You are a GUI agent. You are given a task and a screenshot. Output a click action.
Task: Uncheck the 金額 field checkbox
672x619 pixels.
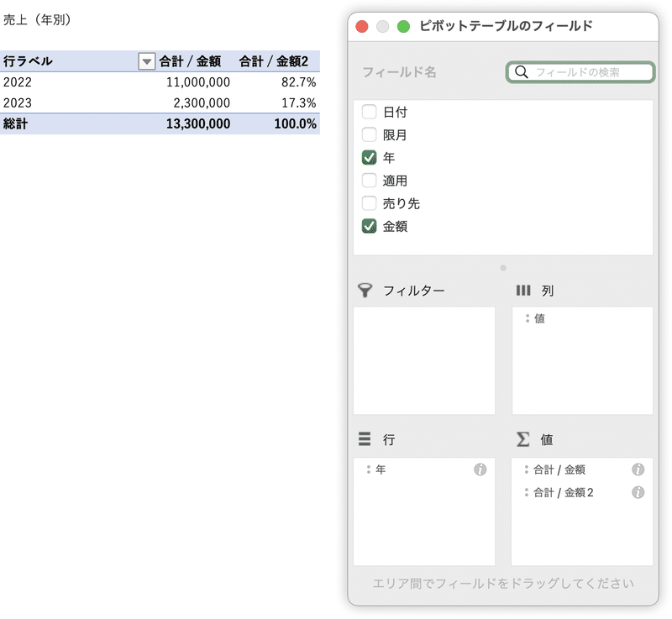point(369,226)
